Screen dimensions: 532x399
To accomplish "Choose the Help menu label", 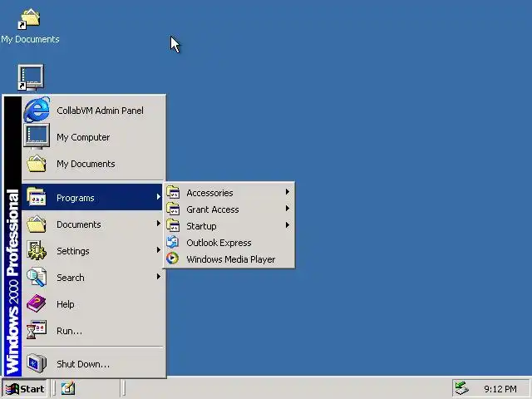I will (66, 304).
